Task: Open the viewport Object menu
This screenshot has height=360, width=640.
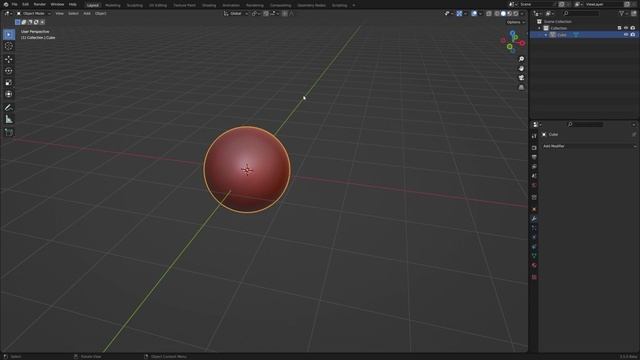Action: click(101, 13)
